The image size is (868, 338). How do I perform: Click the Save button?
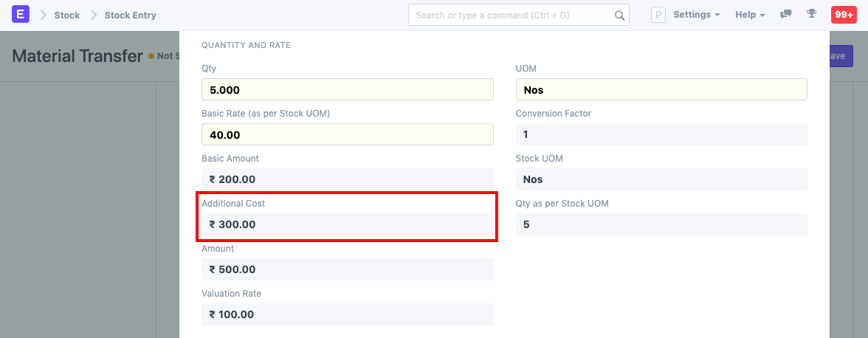click(x=838, y=56)
